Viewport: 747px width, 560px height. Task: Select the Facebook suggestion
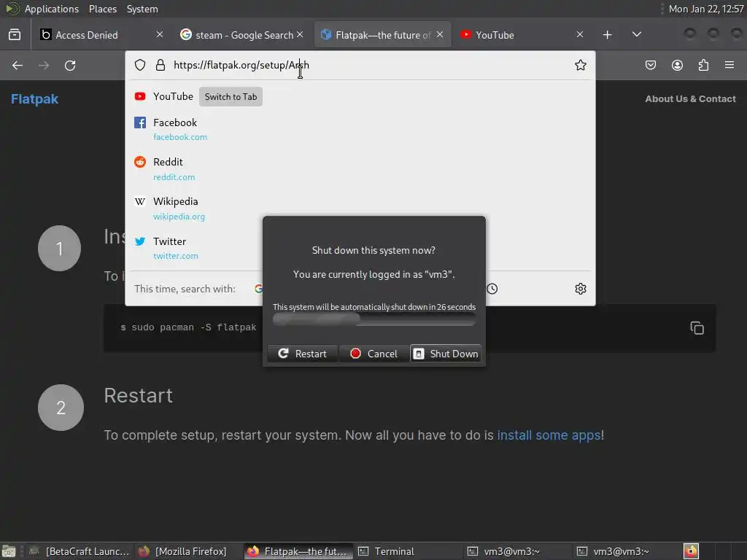(360, 130)
